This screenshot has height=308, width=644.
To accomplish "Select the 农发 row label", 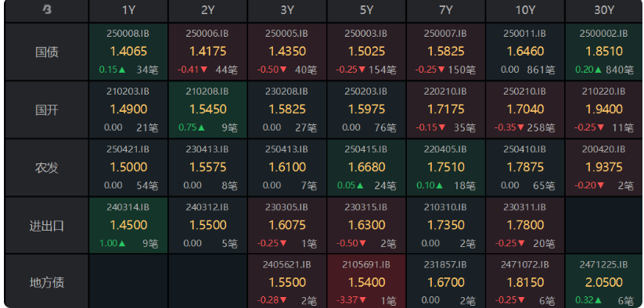I will coord(47,168).
